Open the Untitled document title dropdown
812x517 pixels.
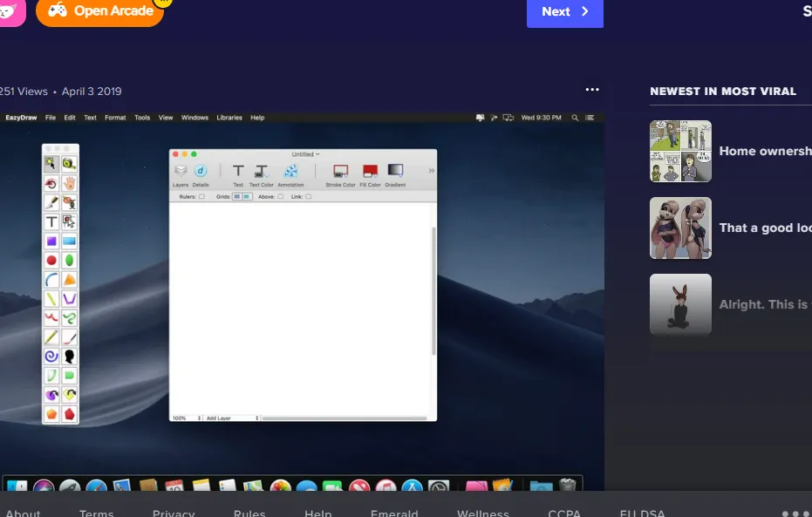click(x=305, y=154)
